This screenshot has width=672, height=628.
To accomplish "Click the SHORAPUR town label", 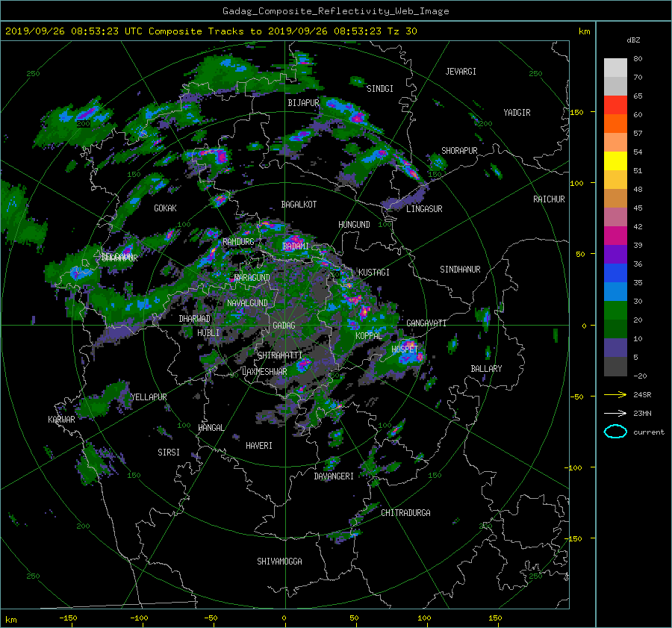I will (459, 151).
